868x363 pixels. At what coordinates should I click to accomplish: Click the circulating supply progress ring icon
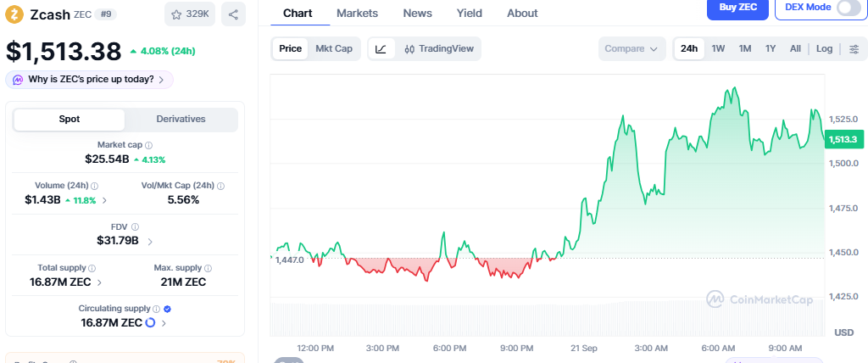pos(150,322)
